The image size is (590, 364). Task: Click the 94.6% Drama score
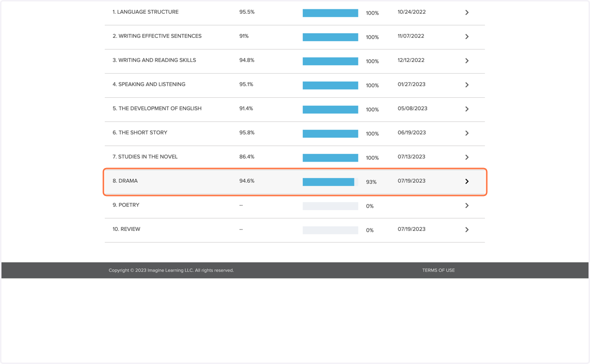coord(247,180)
